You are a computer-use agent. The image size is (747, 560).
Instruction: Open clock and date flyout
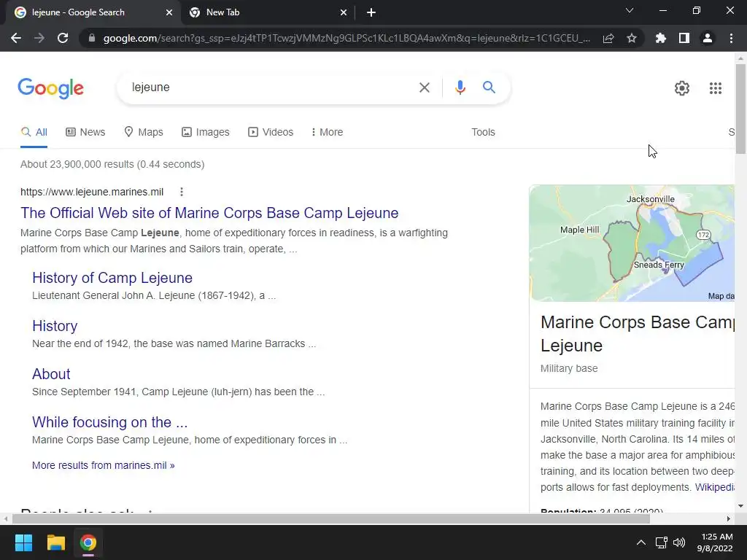[715, 542]
